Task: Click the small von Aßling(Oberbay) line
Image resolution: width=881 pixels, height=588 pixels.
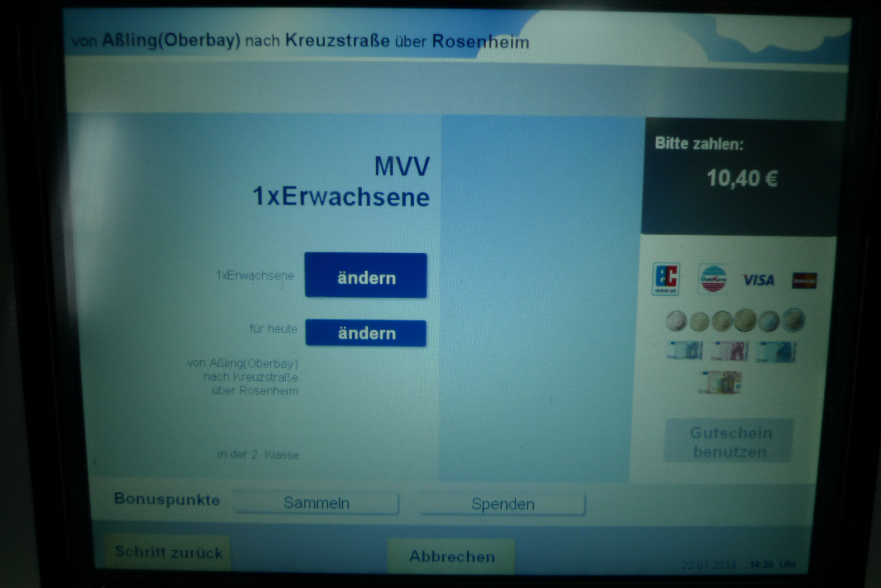Action: pos(243,363)
